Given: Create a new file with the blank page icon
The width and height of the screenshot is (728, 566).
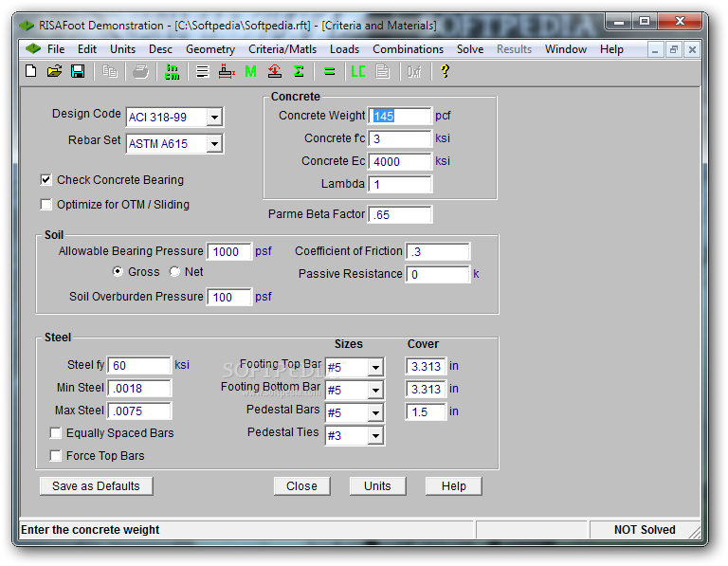Looking at the screenshot, I should point(31,71).
